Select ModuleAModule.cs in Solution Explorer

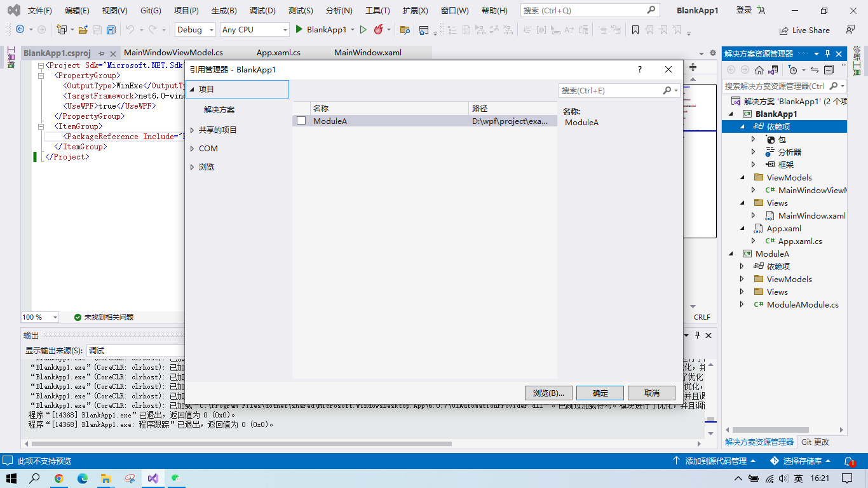tap(803, 304)
